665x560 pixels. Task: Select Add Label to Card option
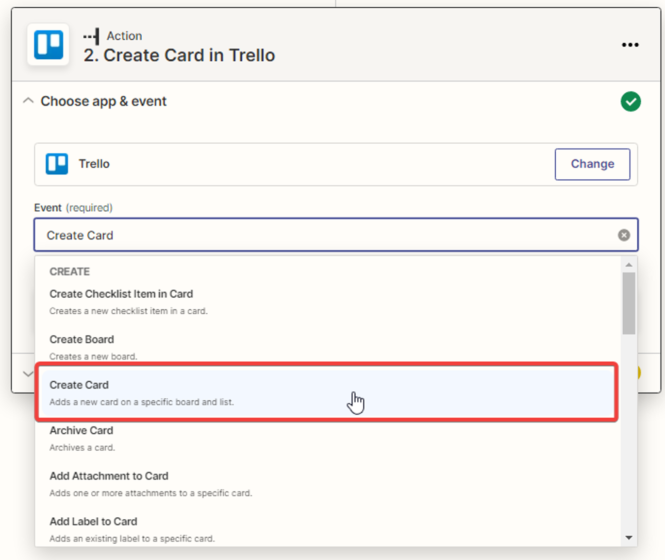point(93,522)
